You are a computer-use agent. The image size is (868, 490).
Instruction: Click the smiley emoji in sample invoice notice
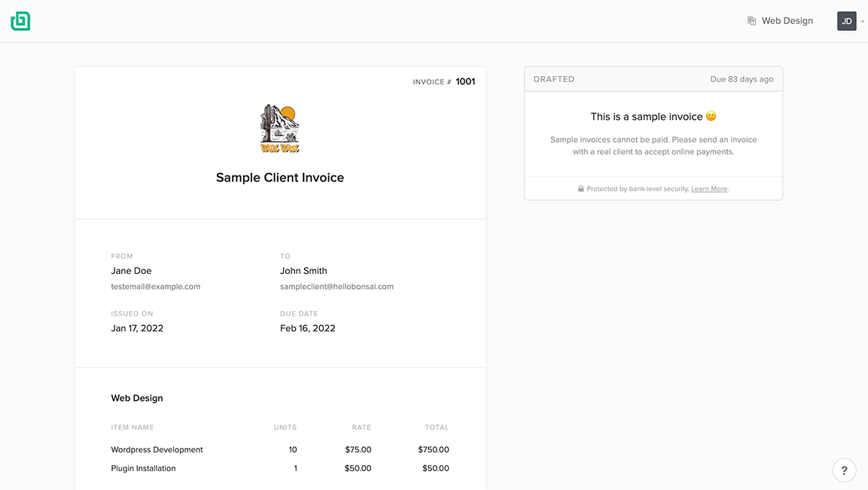point(711,116)
